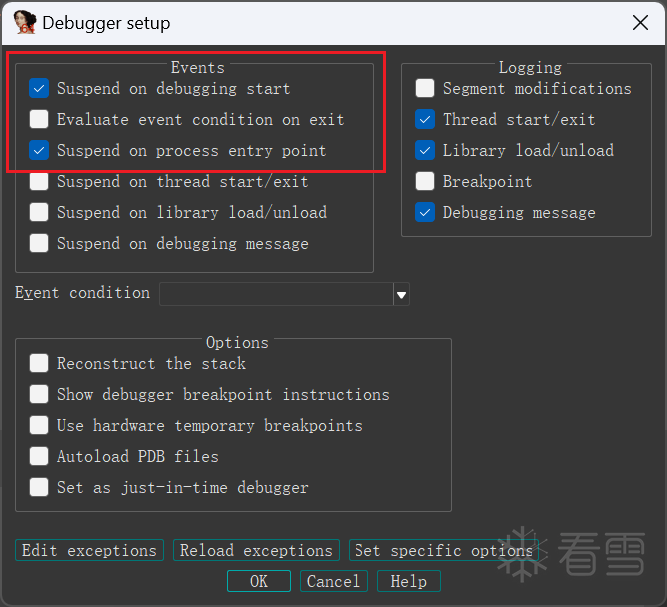667x607 pixels.
Task: Close the Debugger setup dialog
Action: pyautogui.click(x=640, y=22)
